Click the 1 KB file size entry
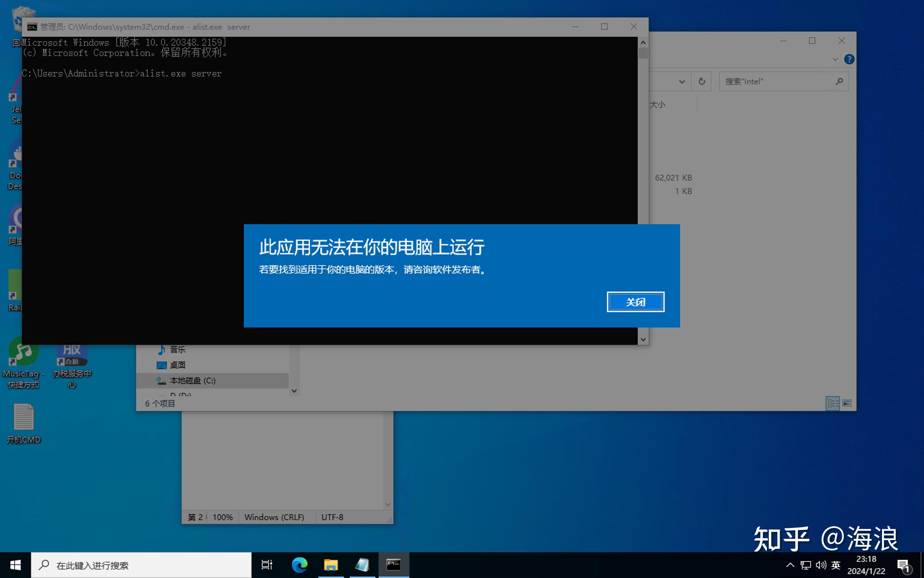This screenshot has height=578, width=924. [683, 191]
